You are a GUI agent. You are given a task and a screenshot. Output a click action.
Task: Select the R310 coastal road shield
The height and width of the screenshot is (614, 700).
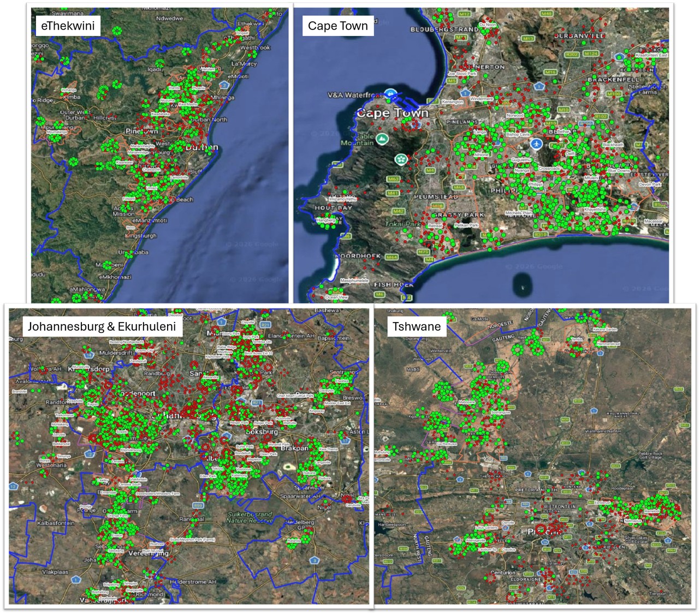(540, 234)
